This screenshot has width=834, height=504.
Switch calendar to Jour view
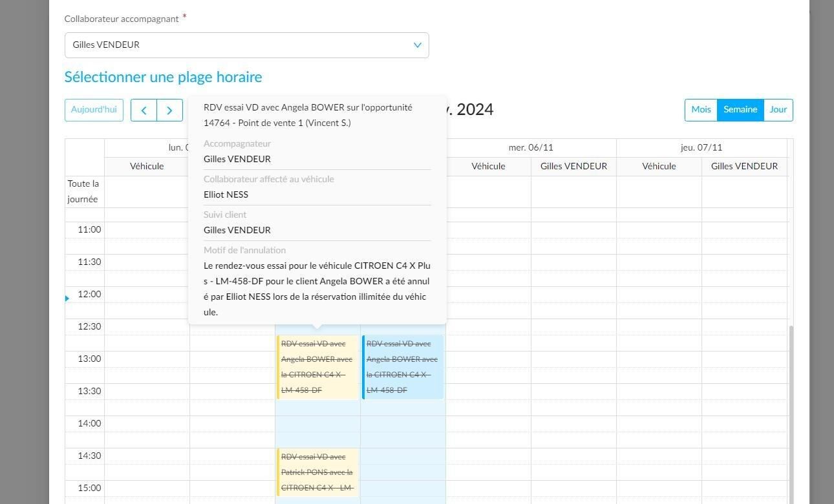[x=778, y=110]
